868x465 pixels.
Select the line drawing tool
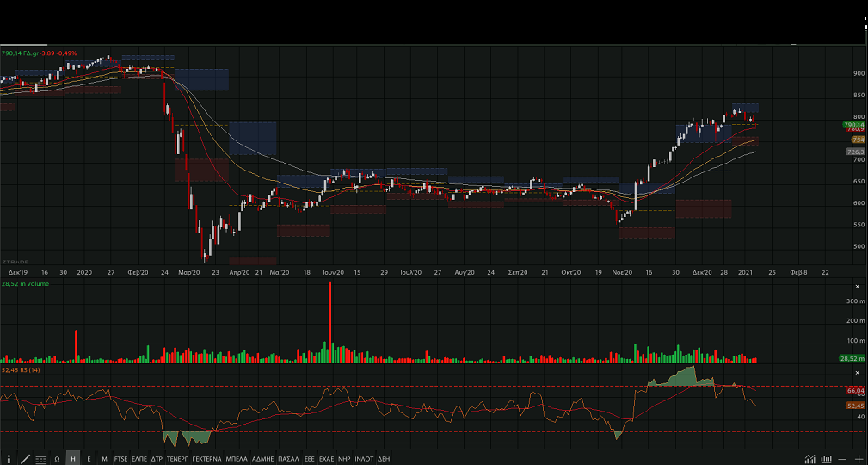(x=25, y=459)
